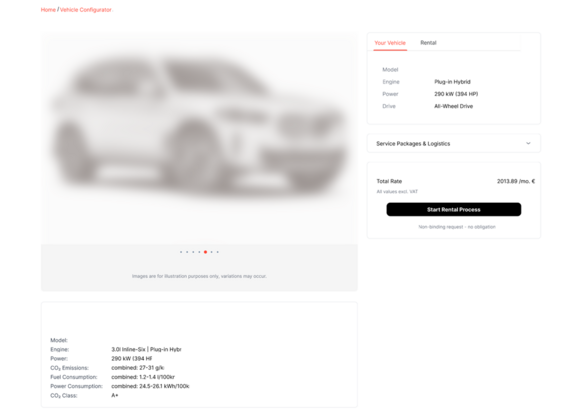Open the Vehicle Configurator breadcrumb link
Image resolution: width=580 pixels, height=409 pixels.
click(x=86, y=10)
